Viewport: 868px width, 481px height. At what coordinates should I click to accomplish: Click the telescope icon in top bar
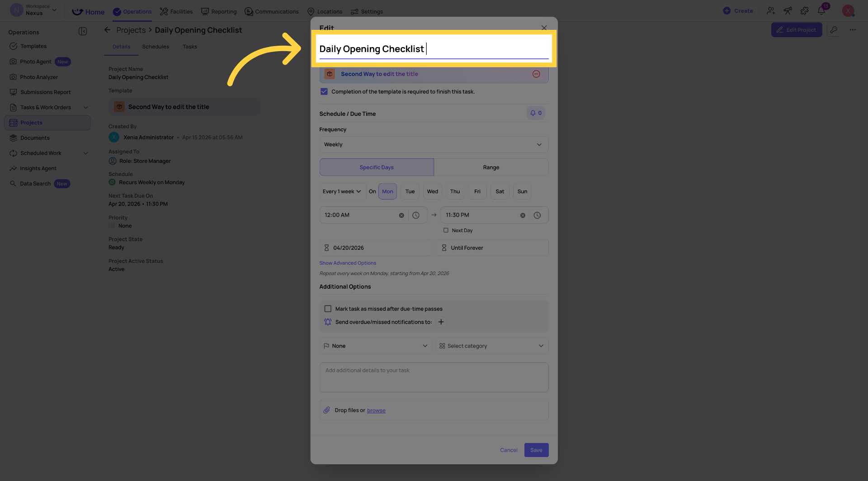(x=788, y=11)
